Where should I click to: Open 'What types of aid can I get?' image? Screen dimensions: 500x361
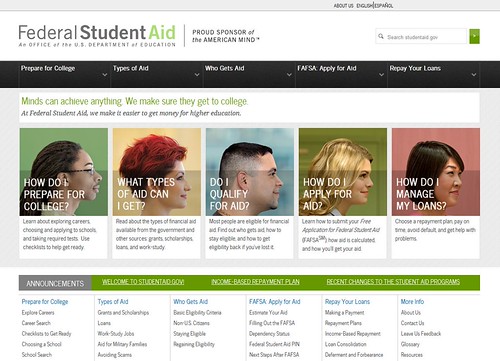[x=157, y=172]
